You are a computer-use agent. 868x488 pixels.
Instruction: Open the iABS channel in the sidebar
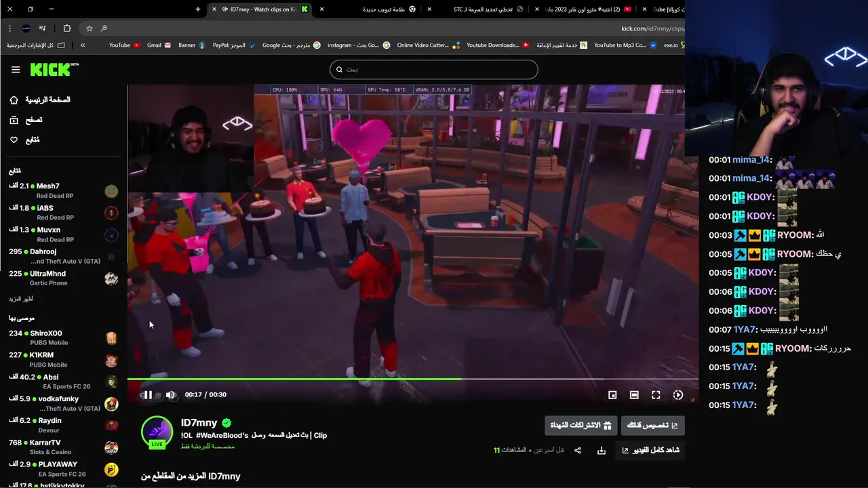point(62,212)
